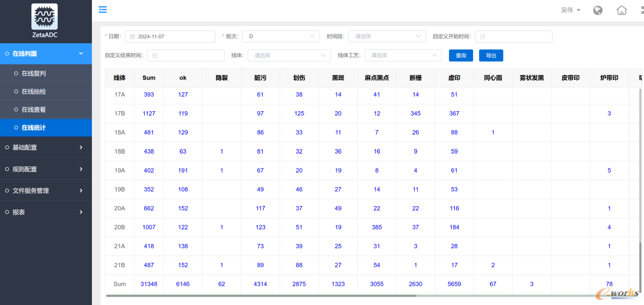The image size is (644, 305).
Task: Open the 时间段 select dropdown
Action: pos(387,37)
